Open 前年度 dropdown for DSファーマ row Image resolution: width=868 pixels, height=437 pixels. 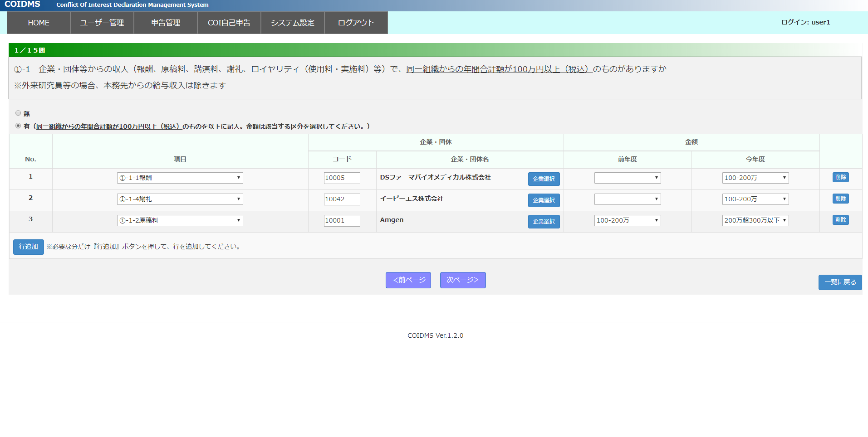pyautogui.click(x=628, y=178)
